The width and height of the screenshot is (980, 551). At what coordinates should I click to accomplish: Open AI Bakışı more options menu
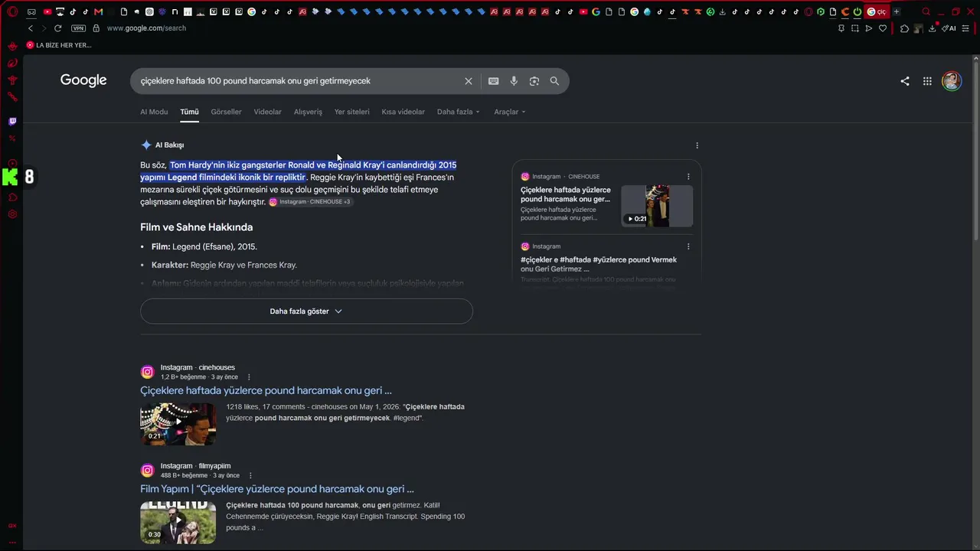point(697,145)
